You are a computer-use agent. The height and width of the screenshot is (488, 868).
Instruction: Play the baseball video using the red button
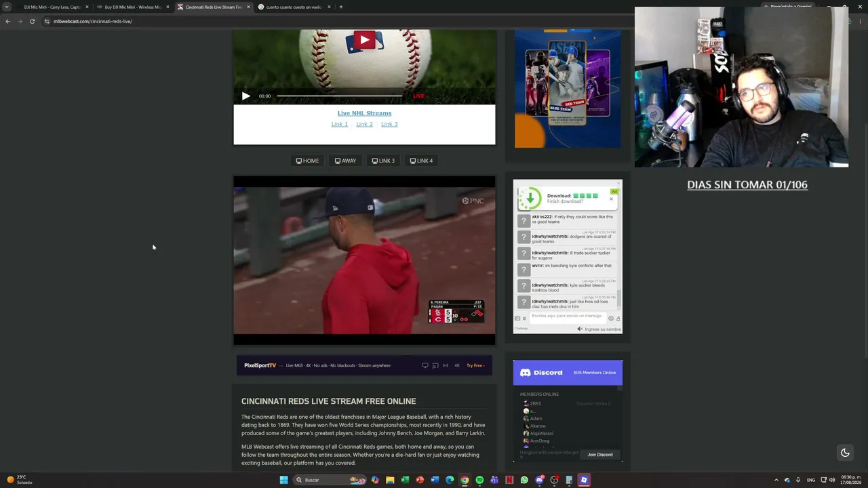coord(364,40)
